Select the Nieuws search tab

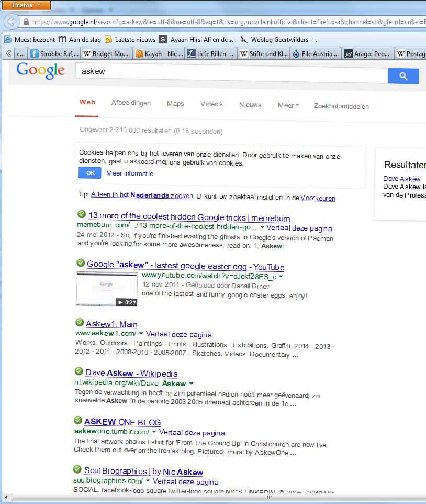tap(250, 105)
